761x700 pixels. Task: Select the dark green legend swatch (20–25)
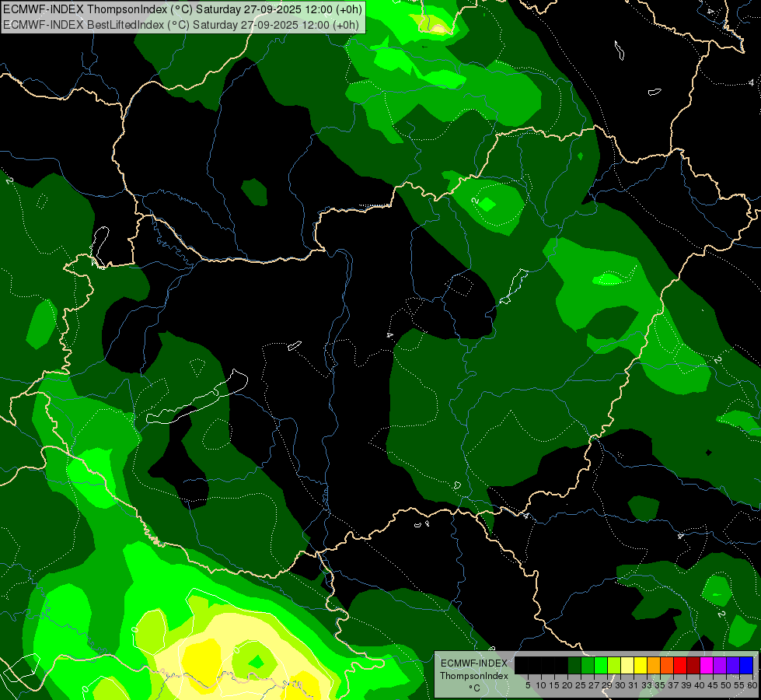click(574, 665)
